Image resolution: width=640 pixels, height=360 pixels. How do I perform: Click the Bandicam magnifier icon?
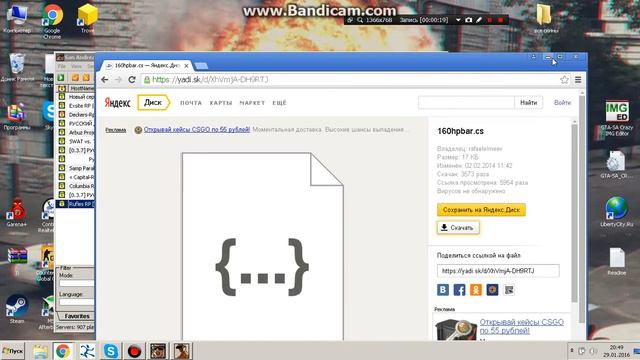click(x=360, y=20)
